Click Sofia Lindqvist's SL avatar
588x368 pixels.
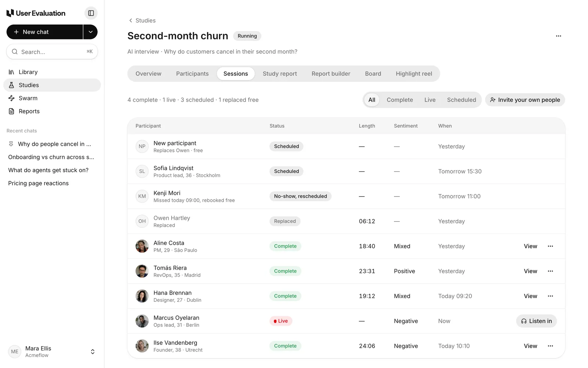coord(142,171)
